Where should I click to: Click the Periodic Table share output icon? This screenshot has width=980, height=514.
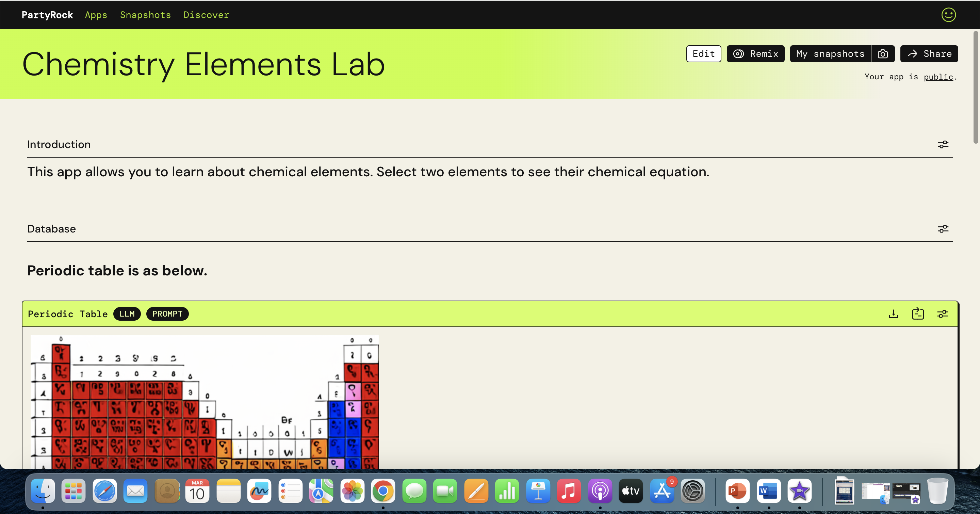pyautogui.click(x=918, y=314)
